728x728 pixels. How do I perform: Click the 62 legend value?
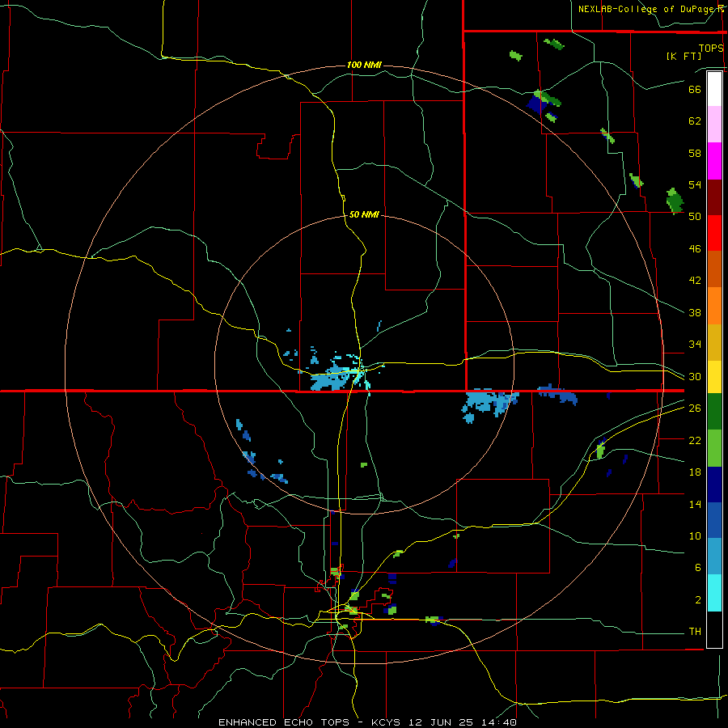695,121
